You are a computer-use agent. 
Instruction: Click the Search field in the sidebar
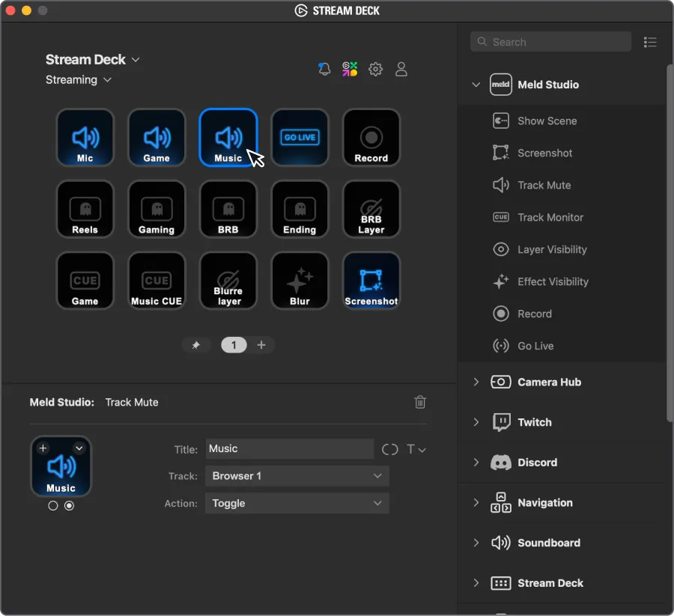coord(550,41)
